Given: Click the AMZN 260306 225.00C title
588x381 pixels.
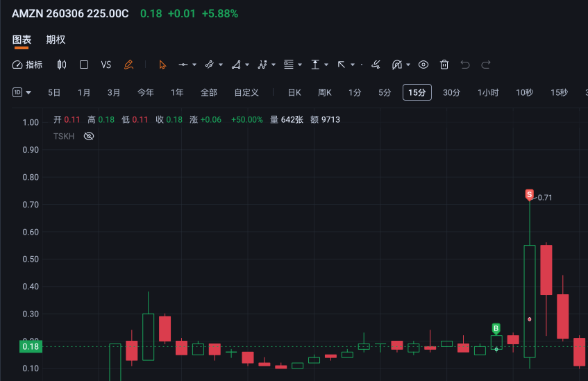Looking at the screenshot, I should click(70, 14).
